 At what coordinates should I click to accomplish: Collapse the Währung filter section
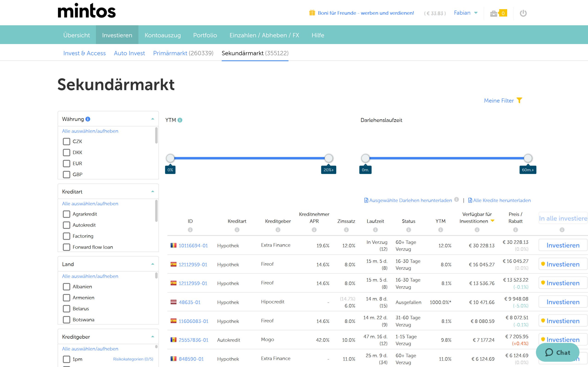153,119
